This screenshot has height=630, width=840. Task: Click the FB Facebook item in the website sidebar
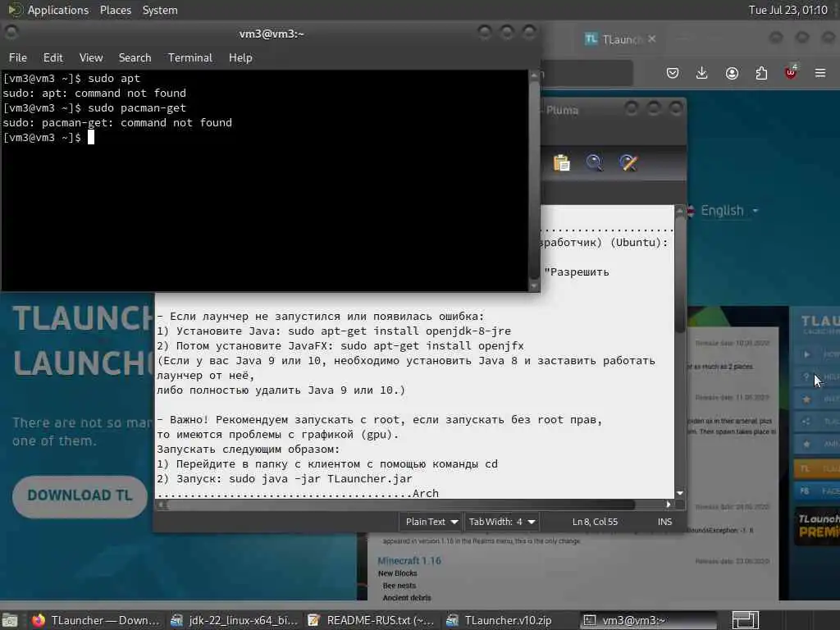(x=817, y=491)
